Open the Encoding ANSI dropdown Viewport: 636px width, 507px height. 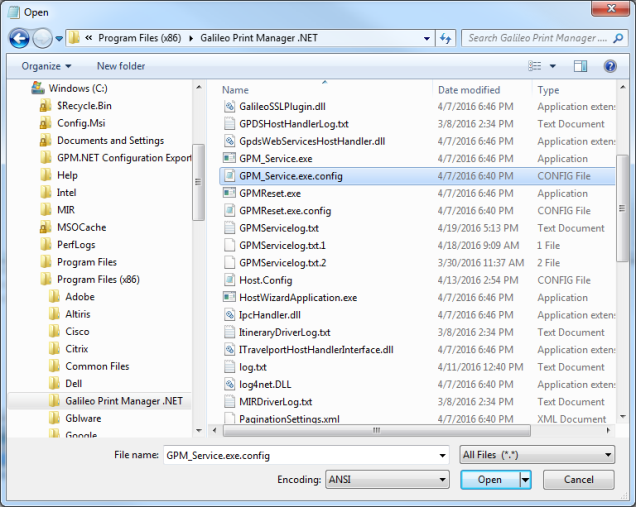387,480
